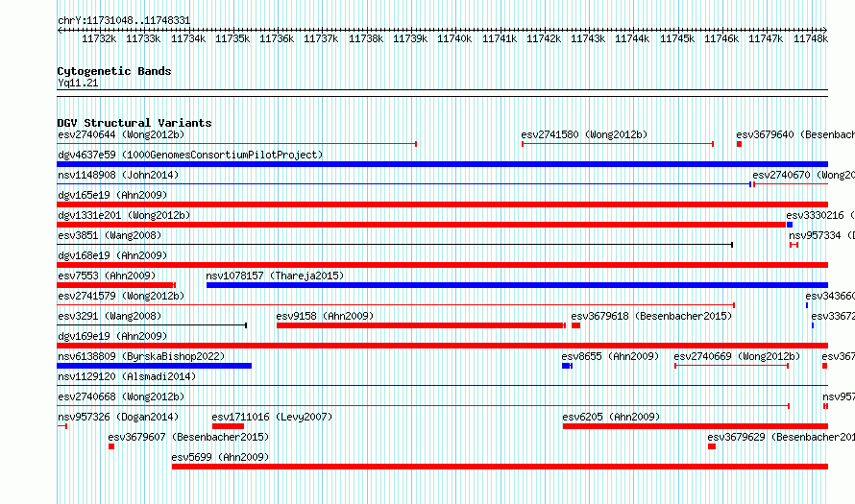
Task: Click the Cytogenetic Bands track title
Action: point(114,71)
